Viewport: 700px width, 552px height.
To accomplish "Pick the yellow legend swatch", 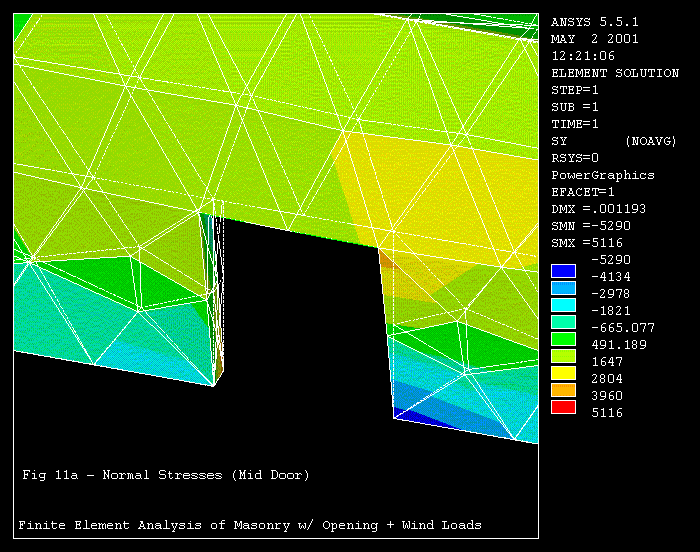I will coord(563,373).
